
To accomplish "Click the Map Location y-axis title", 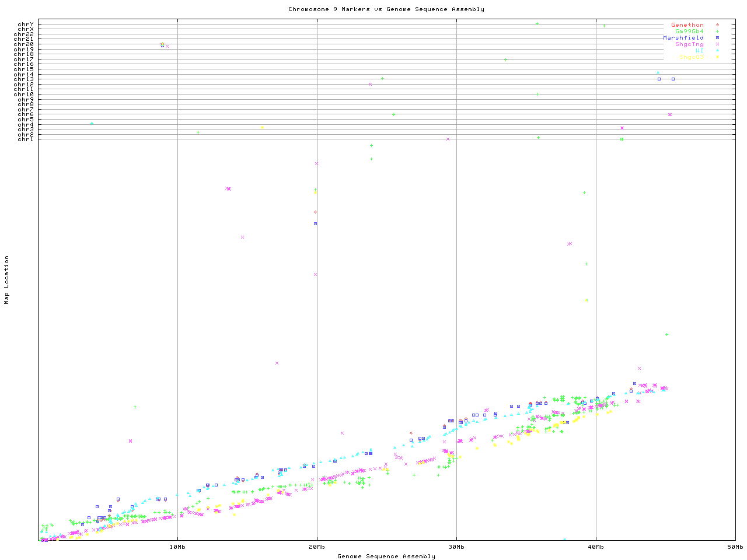I will click(x=7, y=280).
